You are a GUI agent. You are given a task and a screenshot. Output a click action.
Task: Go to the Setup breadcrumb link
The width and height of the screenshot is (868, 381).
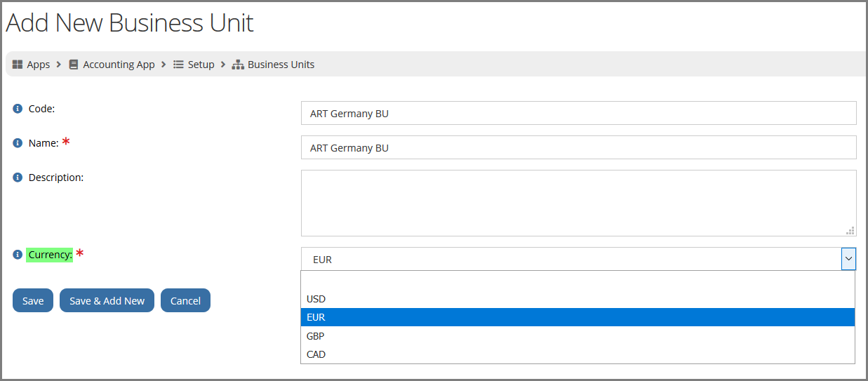[201, 65]
